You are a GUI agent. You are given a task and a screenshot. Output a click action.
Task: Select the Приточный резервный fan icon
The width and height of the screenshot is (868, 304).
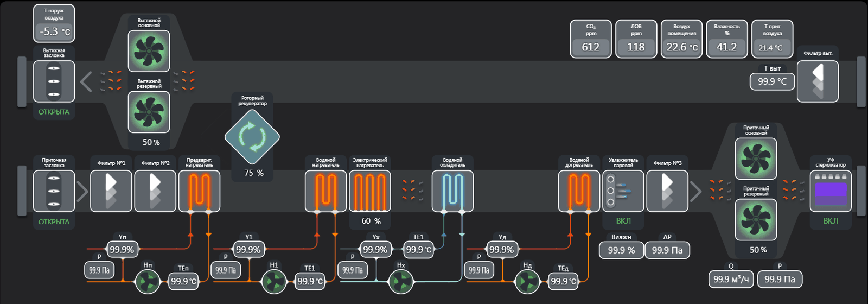756,219
